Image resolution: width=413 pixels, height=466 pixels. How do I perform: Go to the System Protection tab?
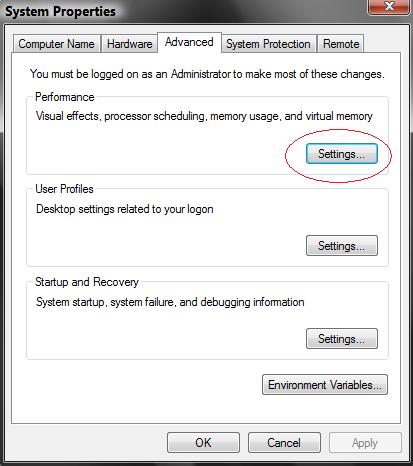click(x=268, y=44)
